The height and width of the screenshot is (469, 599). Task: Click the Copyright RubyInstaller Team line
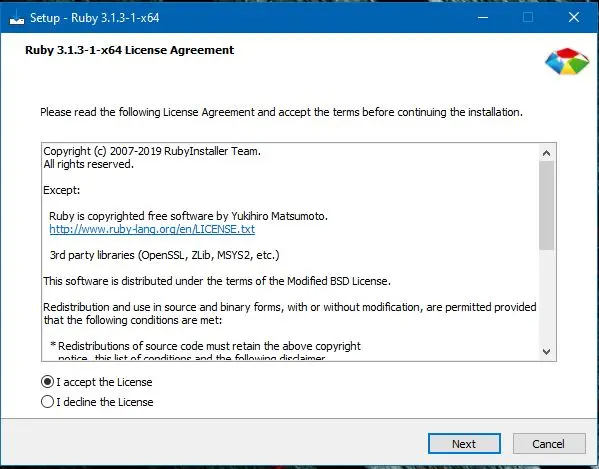152,151
